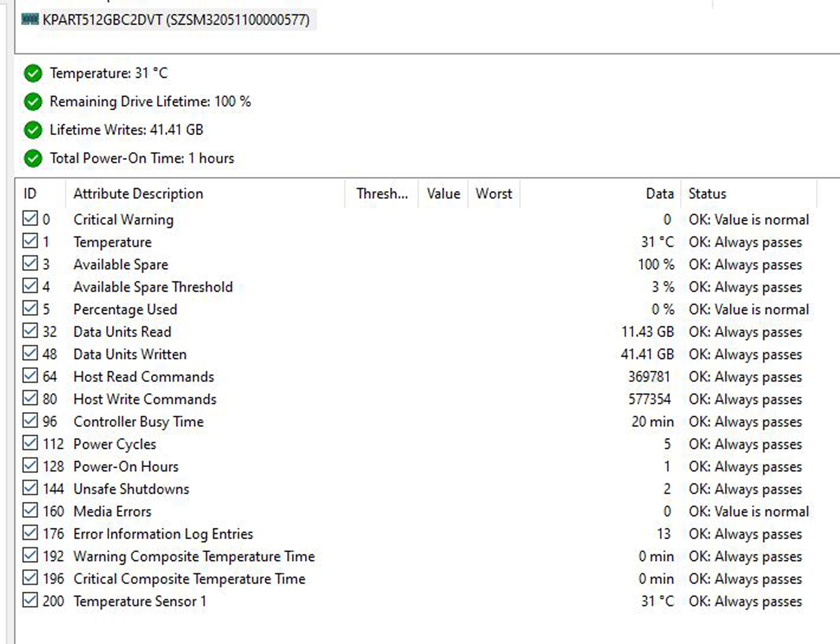Click the 11.43 GB Data Units Read value
The height and width of the screenshot is (644, 840).
647,332
